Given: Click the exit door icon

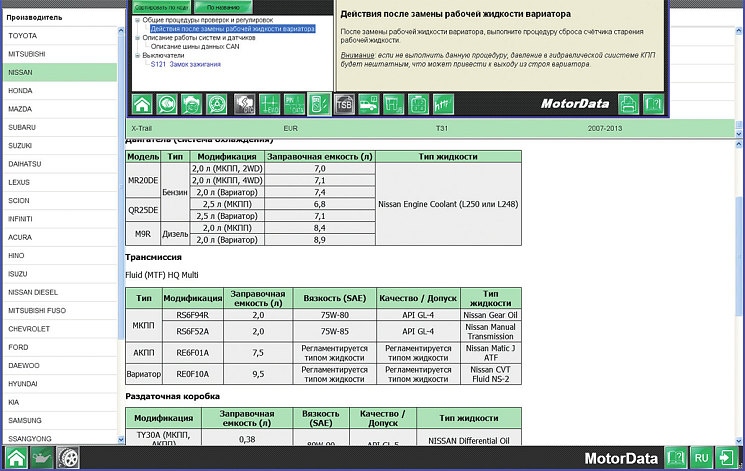Looking at the screenshot, I should click(727, 458).
